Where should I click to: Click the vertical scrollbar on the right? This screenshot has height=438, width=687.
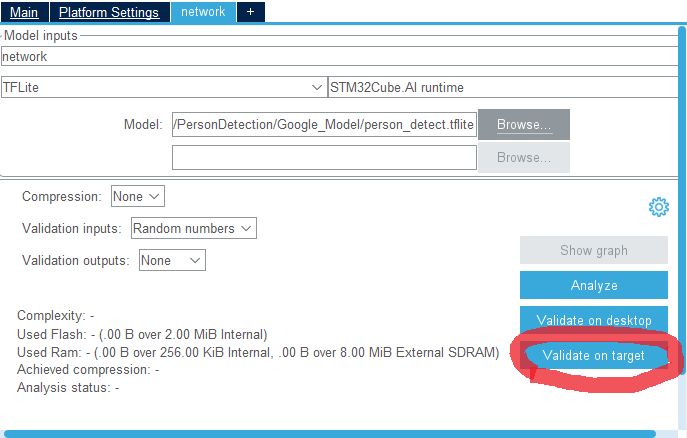[x=682, y=201]
